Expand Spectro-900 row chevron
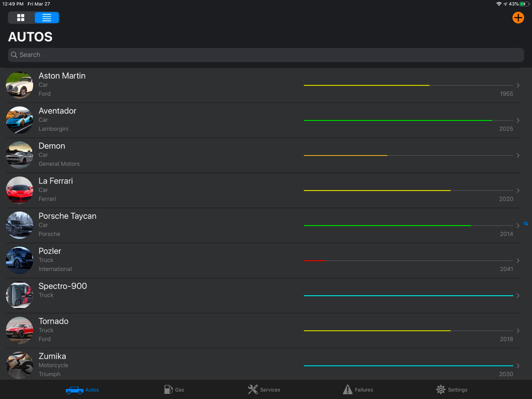This screenshot has width=532, height=399. coord(518,295)
